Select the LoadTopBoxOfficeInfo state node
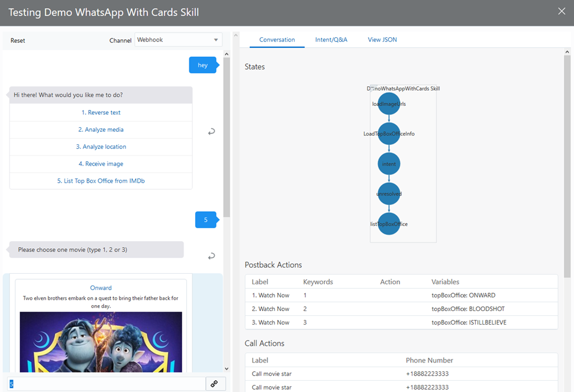Screen dimensions: 574x392 click(389, 134)
